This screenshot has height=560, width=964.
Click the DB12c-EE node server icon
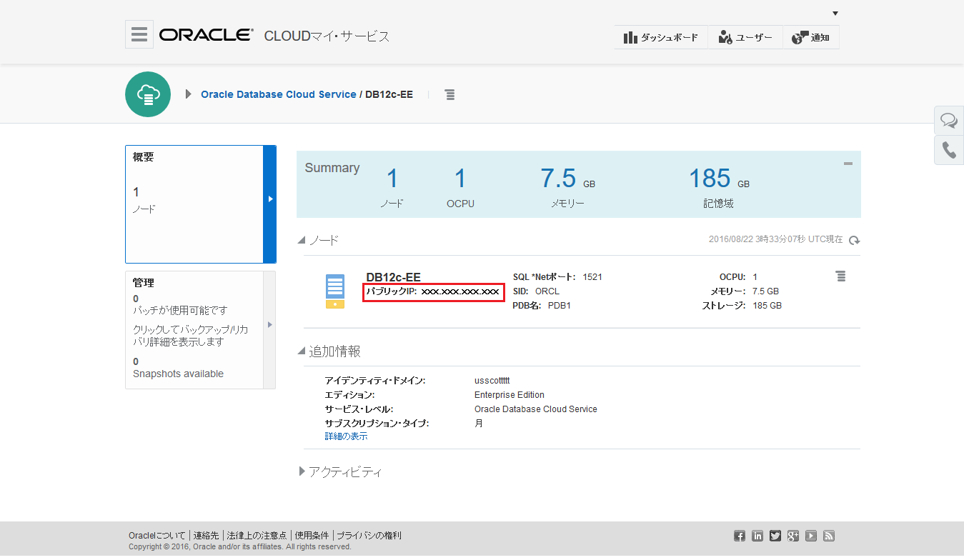(x=335, y=291)
